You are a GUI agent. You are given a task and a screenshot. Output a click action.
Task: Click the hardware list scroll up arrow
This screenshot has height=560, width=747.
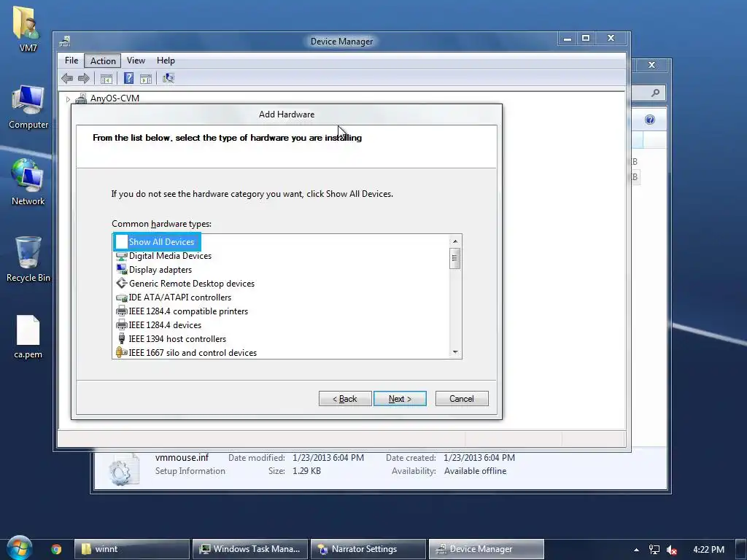click(455, 241)
